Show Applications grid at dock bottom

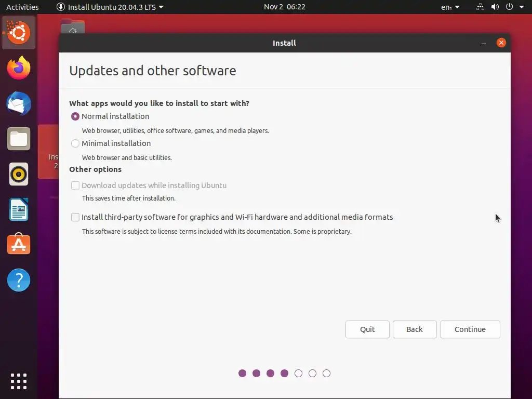point(19,381)
